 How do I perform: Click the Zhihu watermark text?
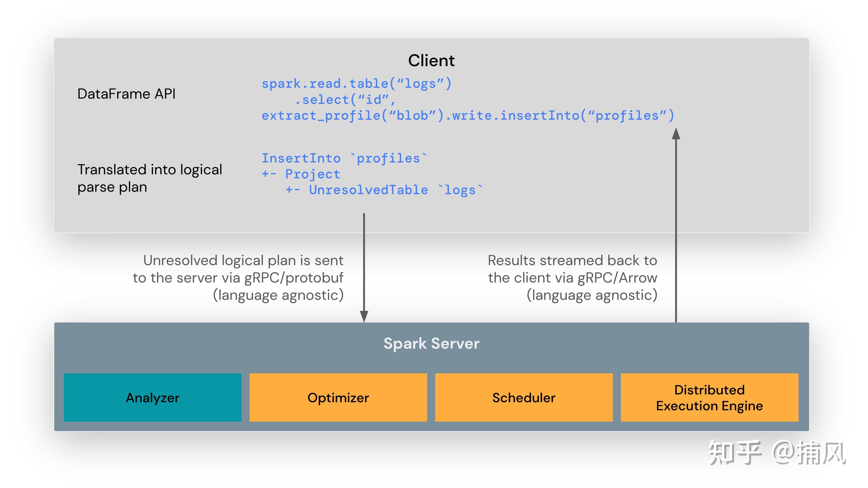pos(777,453)
